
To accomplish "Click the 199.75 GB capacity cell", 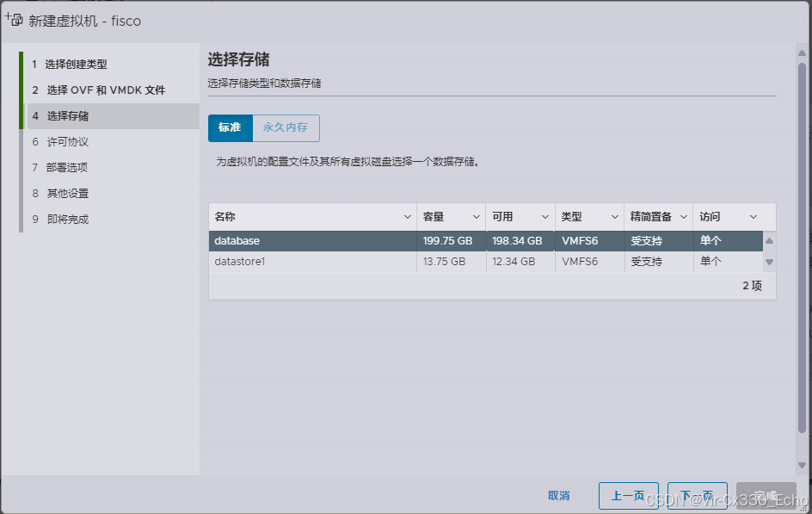I will 447,241.
